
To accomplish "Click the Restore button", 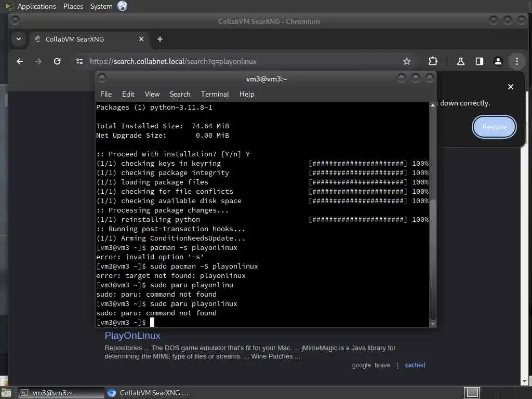I will coord(494,127).
